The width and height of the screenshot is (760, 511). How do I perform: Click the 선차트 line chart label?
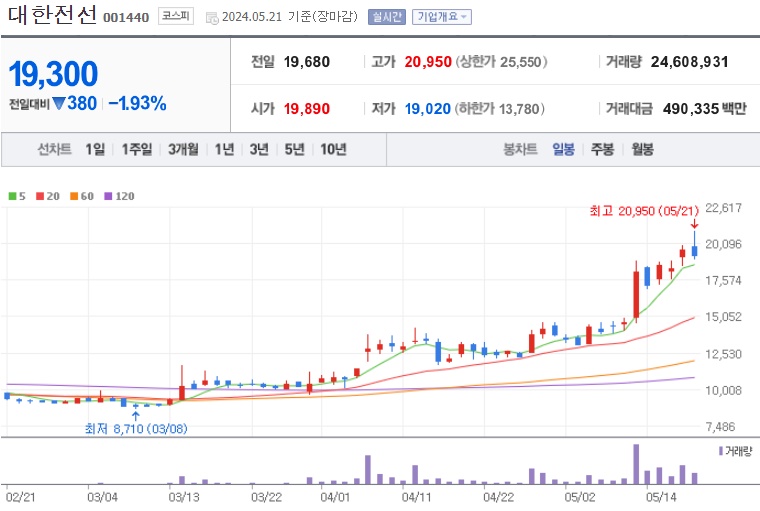click(x=55, y=149)
